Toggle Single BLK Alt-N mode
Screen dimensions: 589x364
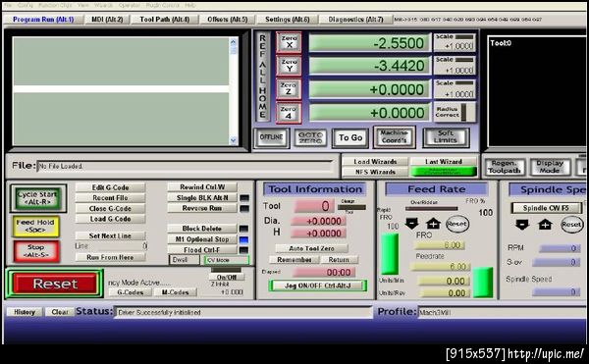point(202,198)
